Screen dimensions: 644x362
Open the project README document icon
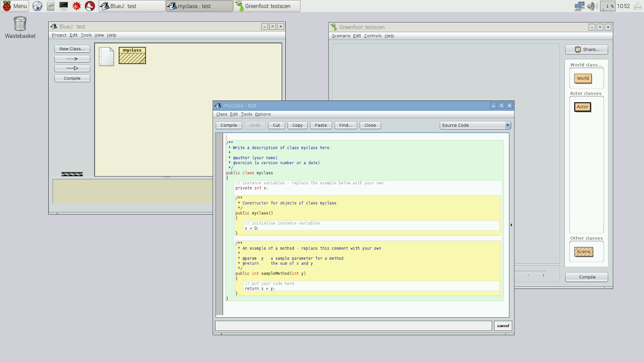click(106, 56)
